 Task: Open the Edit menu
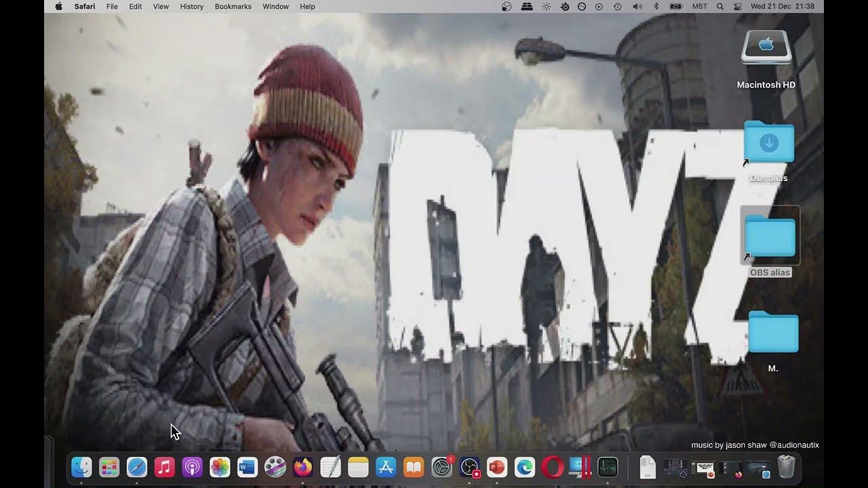[x=136, y=6]
